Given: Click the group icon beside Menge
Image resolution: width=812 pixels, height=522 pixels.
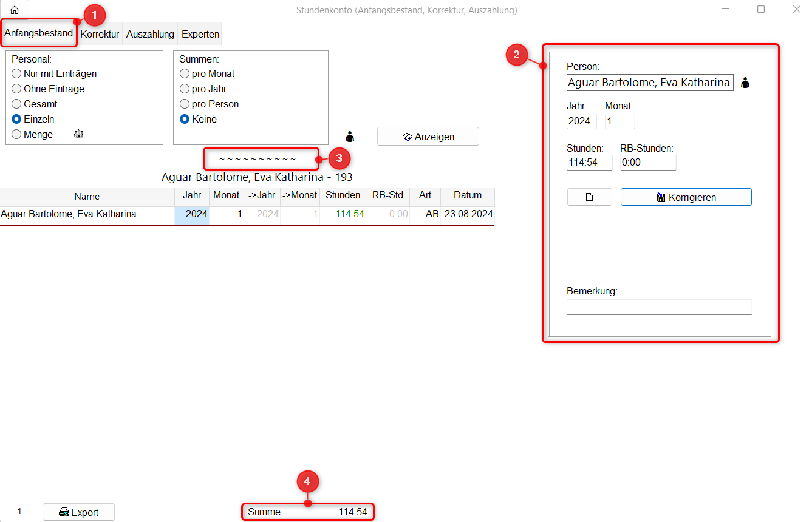Looking at the screenshot, I should [x=78, y=134].
